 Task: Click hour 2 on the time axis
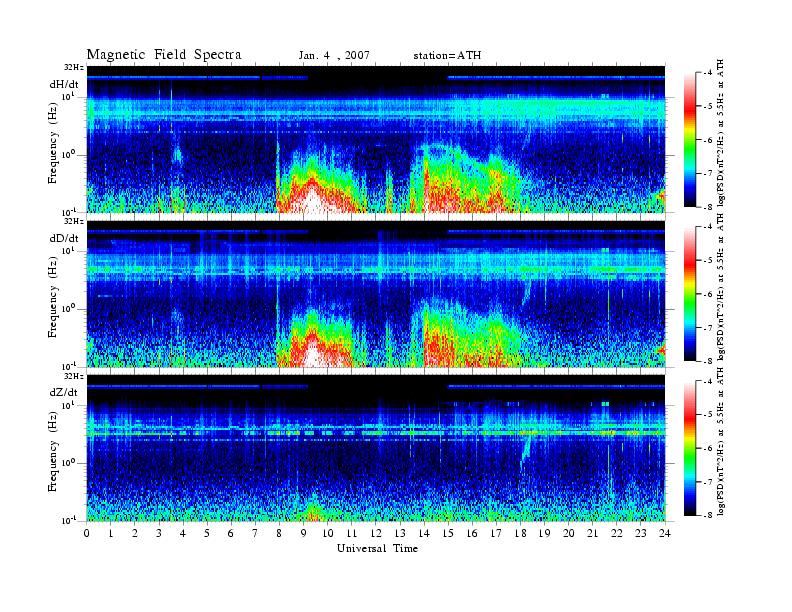coord(135,534)
